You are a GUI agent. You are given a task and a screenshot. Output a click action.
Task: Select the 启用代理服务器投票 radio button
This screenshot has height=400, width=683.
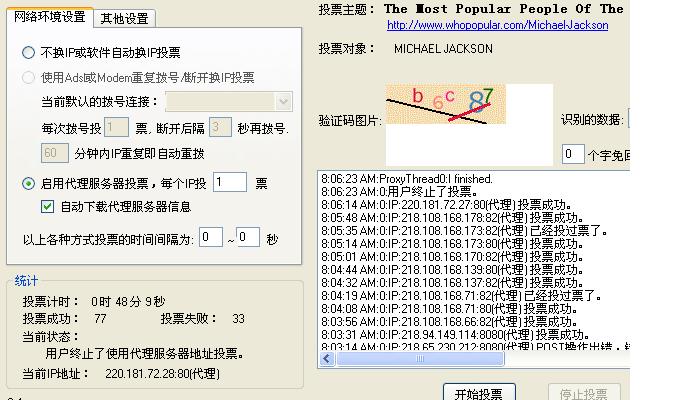coord(29,183)
